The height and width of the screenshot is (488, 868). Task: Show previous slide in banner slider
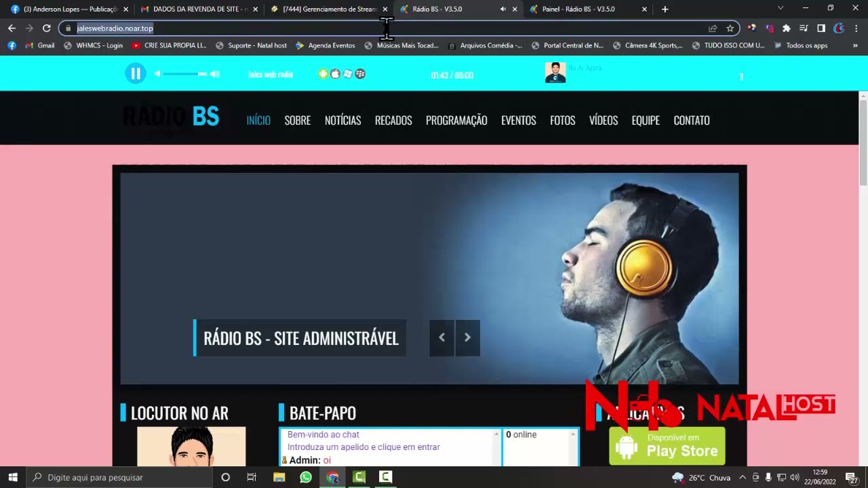pyautogui.click(x=441, y=338)
